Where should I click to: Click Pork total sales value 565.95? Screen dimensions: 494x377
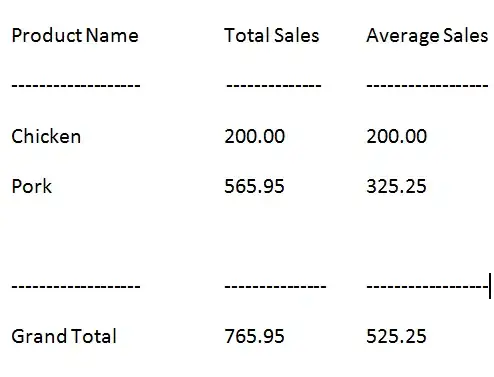pos(254,186)
